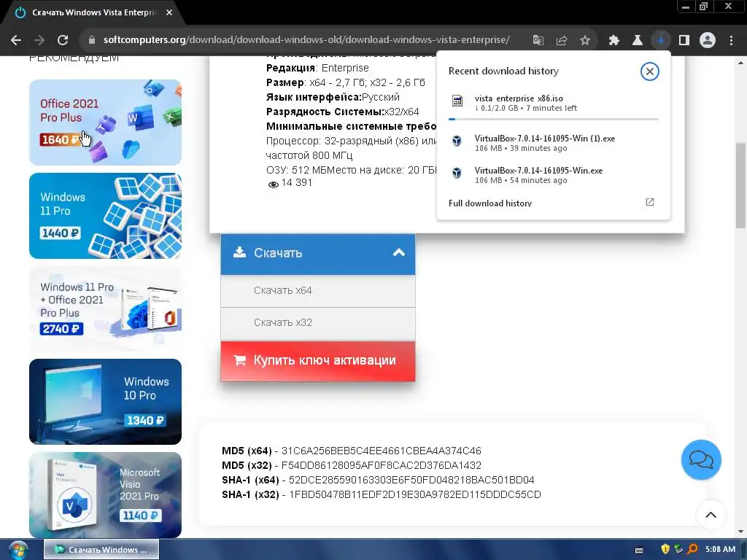The height and width of the screenshot is (560, 747).
Task: Open the tray keyboard icon
Action: (x=639, y=550)
